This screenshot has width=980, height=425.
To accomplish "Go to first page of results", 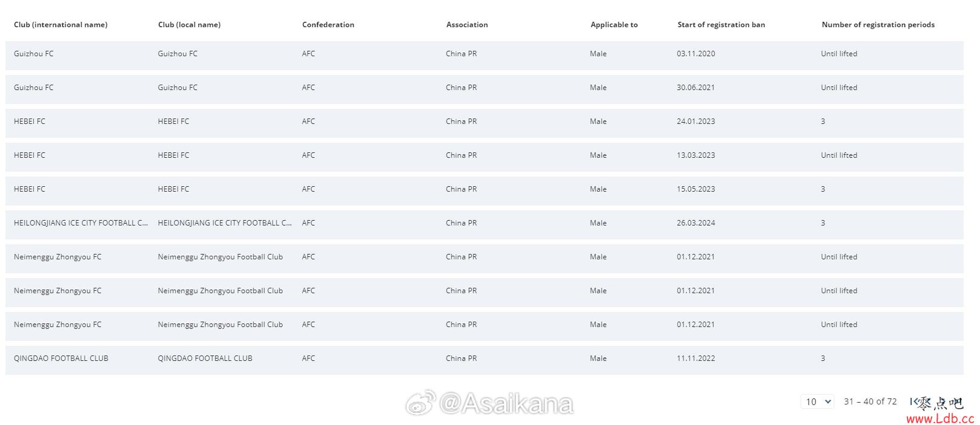I will pyautogui.click(x=912, y=401).
